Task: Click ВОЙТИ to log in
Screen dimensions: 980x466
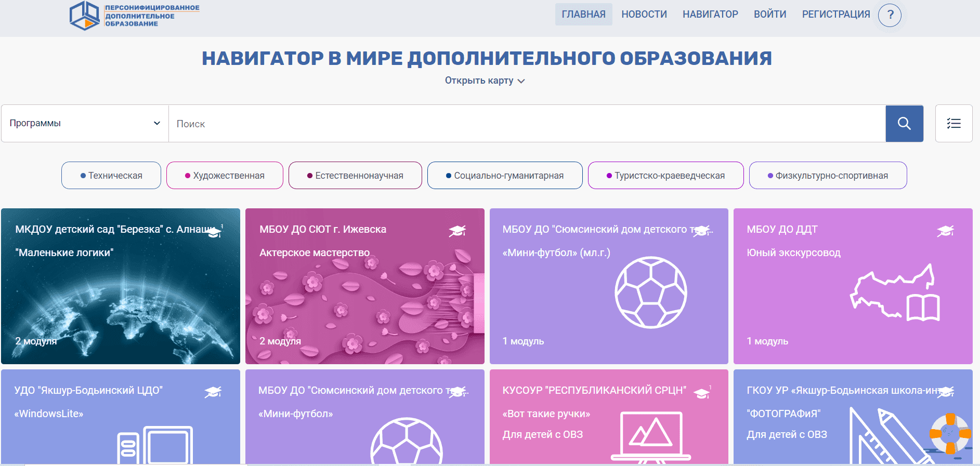Action: coord(770,15)
